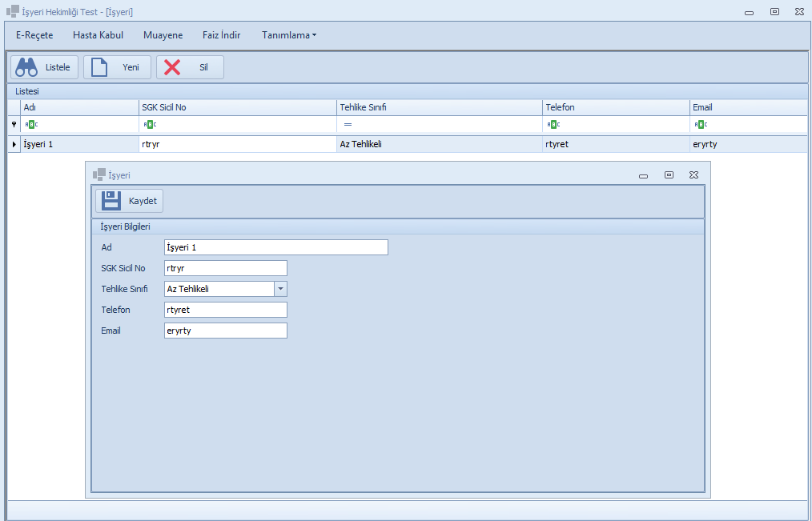812x521 pixels.
Task: Click the main window application icon
Action: click(x=13, y=11)
